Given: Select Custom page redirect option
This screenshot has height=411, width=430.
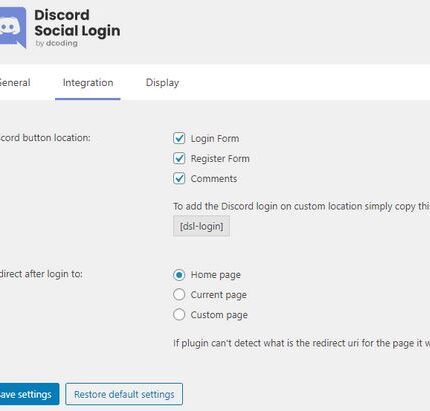Looking at the screenshot, I should pyautogui.click(x=179, y=314).
